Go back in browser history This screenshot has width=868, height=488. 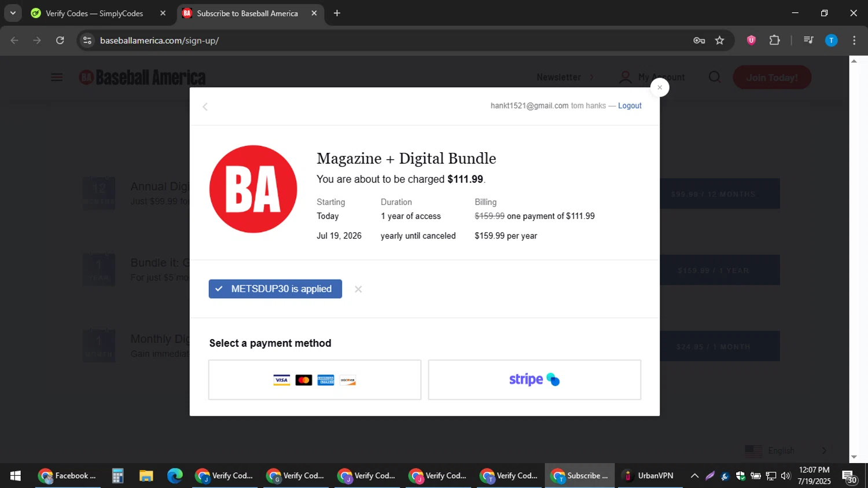14,41
